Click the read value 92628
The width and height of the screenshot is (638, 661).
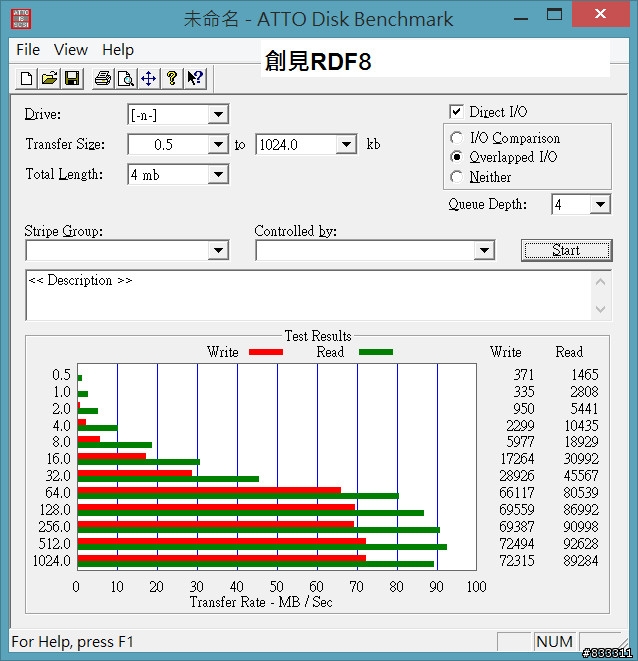pos(581,544)
